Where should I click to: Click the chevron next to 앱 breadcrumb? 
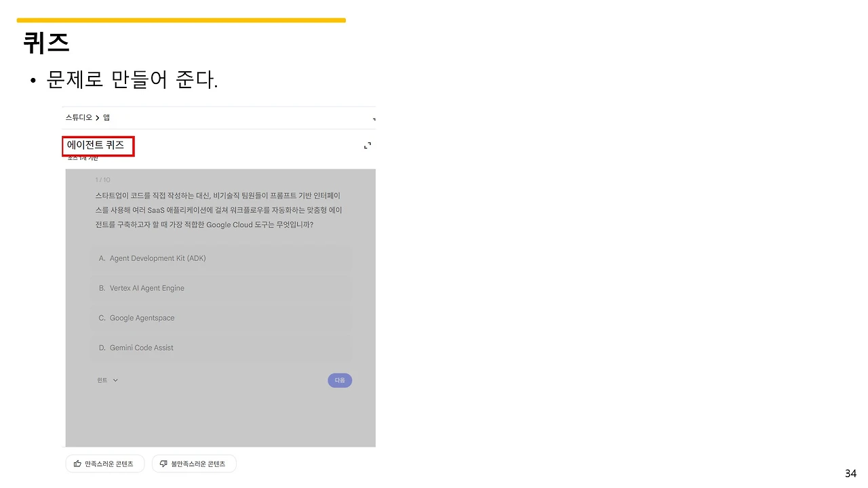97,117
